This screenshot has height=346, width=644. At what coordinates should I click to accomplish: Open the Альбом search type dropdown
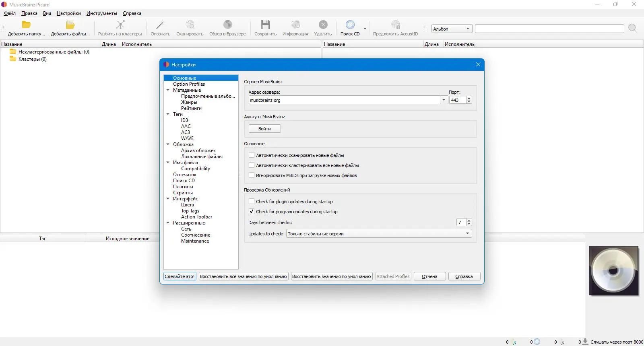[452, 29]
